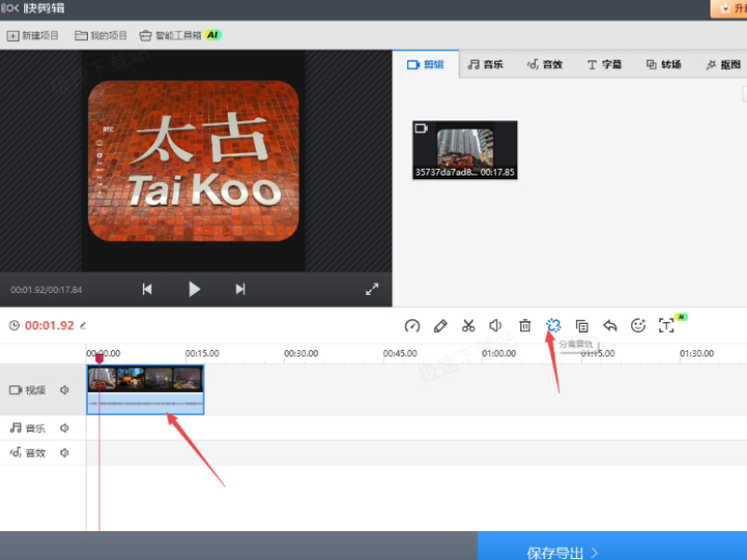747x560 pixels.
Task: Mute the 音乐 track
Action: (64, 428)
